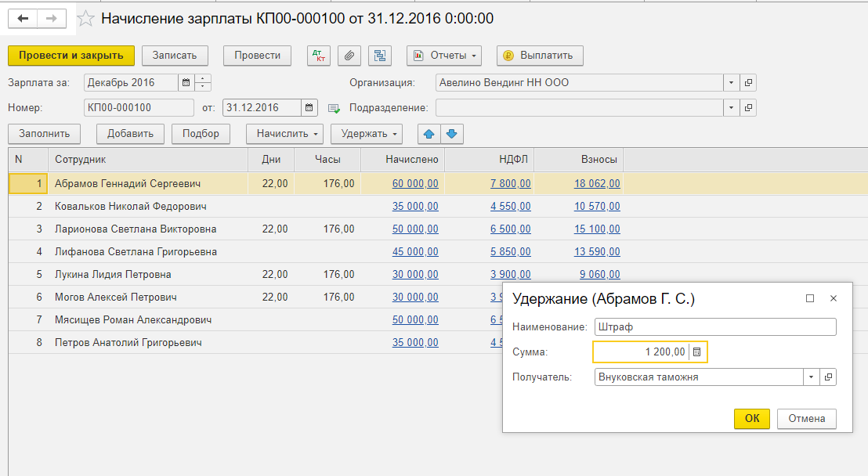The image size is (868, 476).
Task: Click green set-date icon after document date
Action: coord(334,108)
